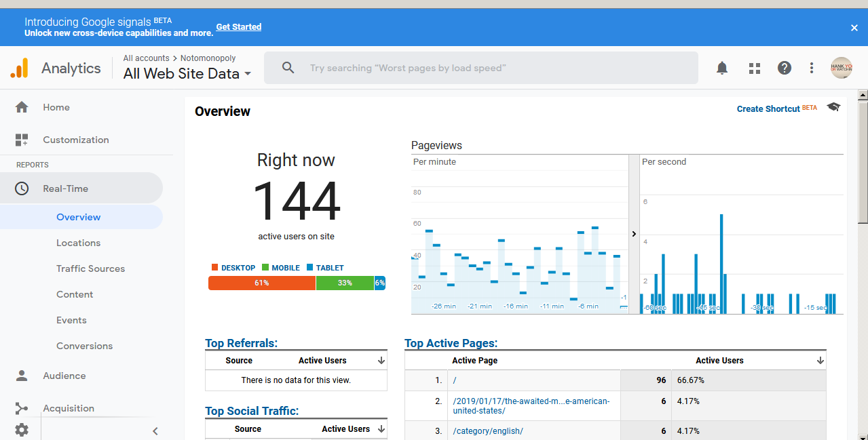This screenshot has width=868, height=440.
Task: Expand the Audience reports section
Action: [x=64, y=376]
